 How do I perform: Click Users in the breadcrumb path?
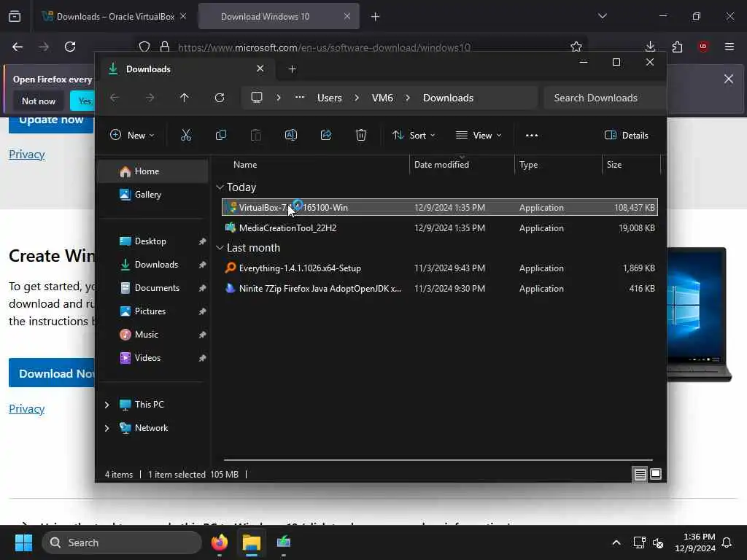pyautogui.click(x=330, y=98)
